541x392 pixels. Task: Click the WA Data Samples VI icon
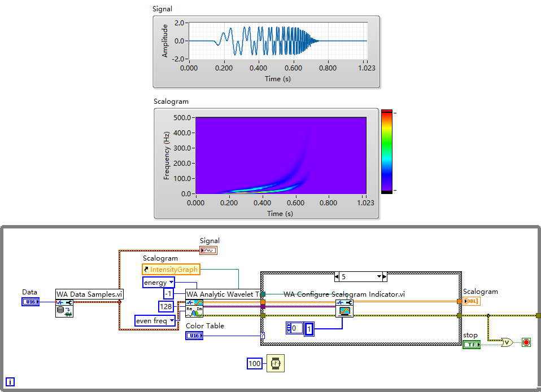pos(64,309)
